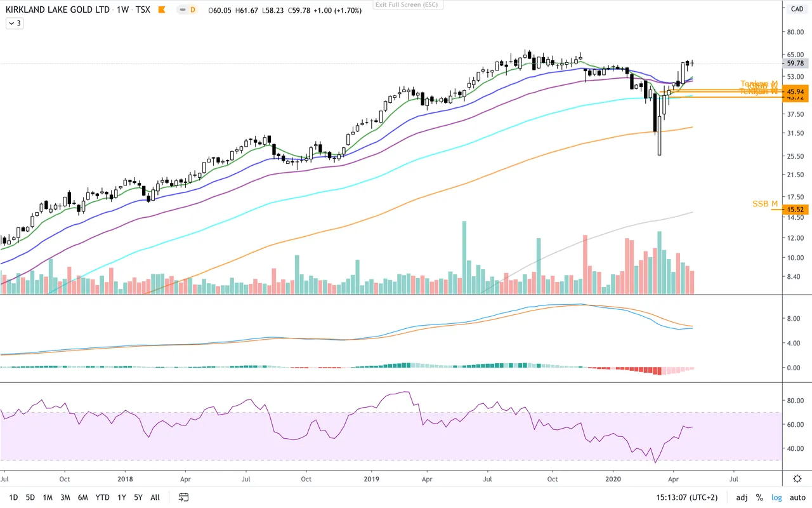Image resolution: width=812 pixels, height=508 pixels.
Task: Select the 6M time range
Action: pyautogui.click(x=82, y=497)
